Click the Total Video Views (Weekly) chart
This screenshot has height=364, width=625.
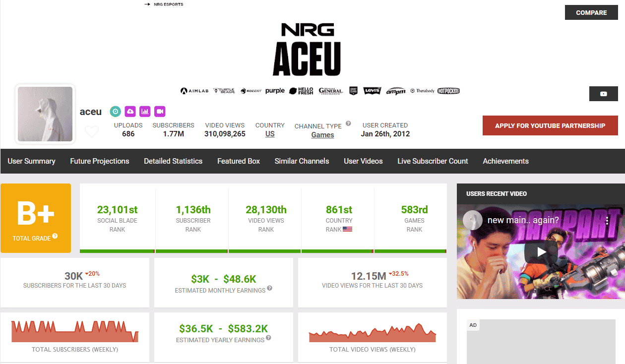coord(372,332)
